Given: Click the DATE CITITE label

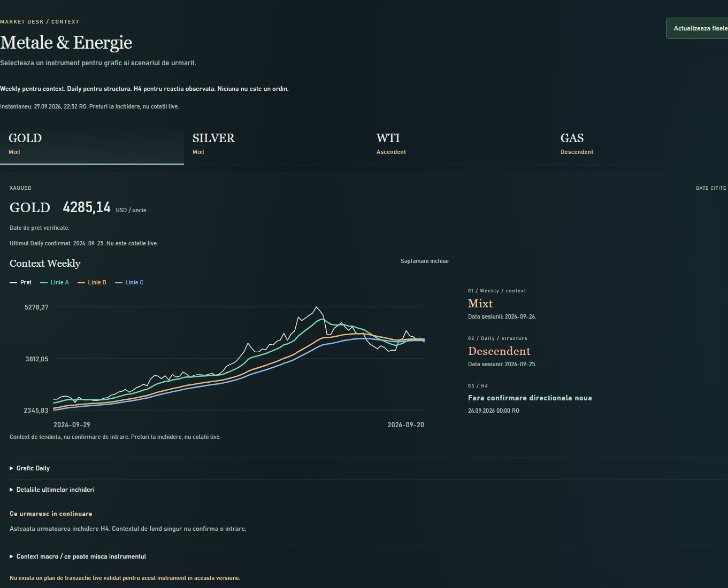Looking at the screenshot, I should click(711, 188).
